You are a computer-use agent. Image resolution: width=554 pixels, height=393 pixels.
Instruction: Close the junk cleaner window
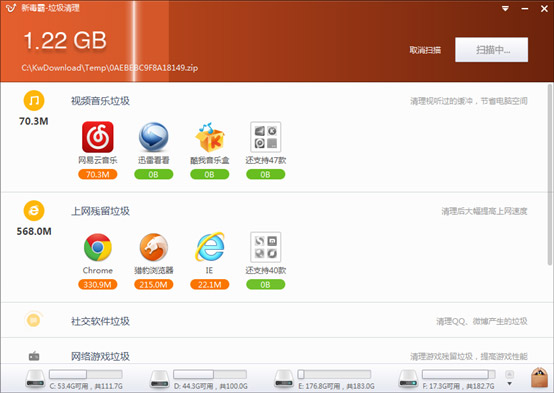(544, 8)
